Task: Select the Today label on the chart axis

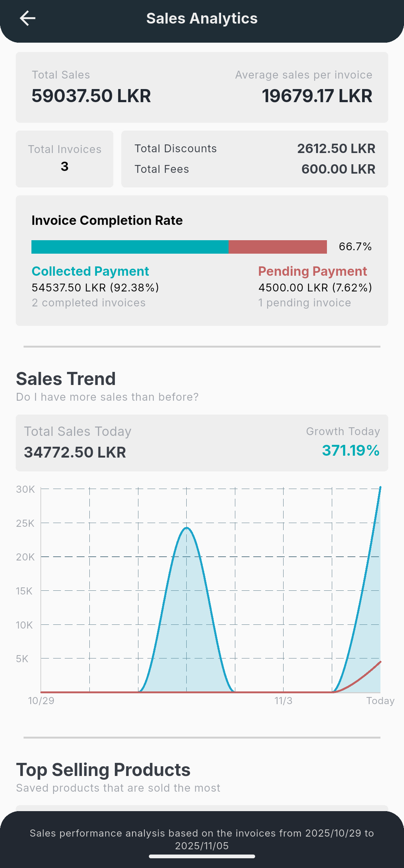Action: 381,700
